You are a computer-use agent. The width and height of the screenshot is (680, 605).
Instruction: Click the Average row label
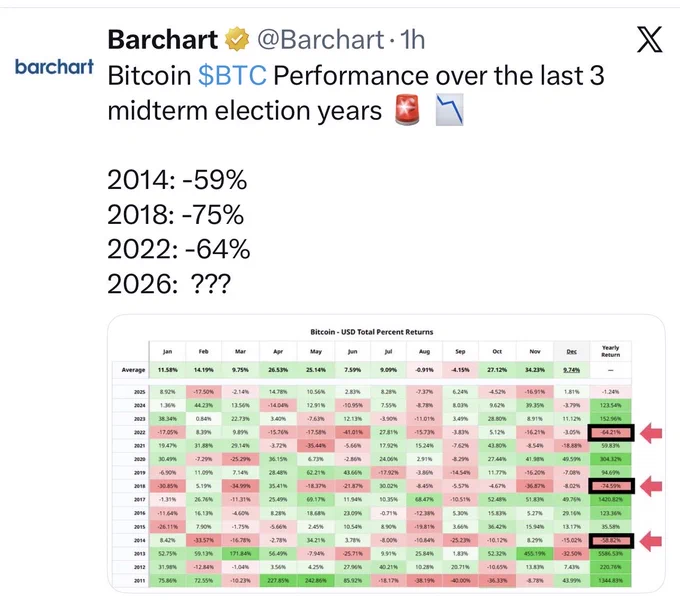point(133,370)
